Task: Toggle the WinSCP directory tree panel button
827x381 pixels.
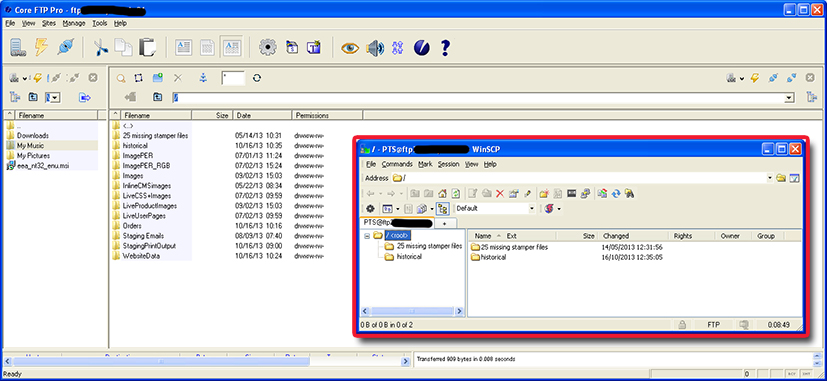Action: [x=442, y=208]
